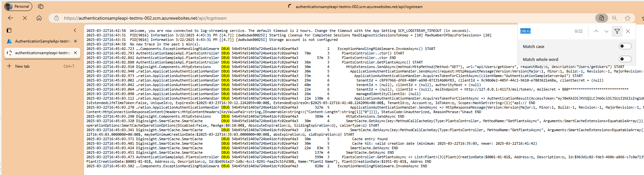Image resolution: width=644 pixels, height=175 pixels.
Task: Switch to AuthenticationSampleApi-testms Azure tab
Action: pos(42,41)
